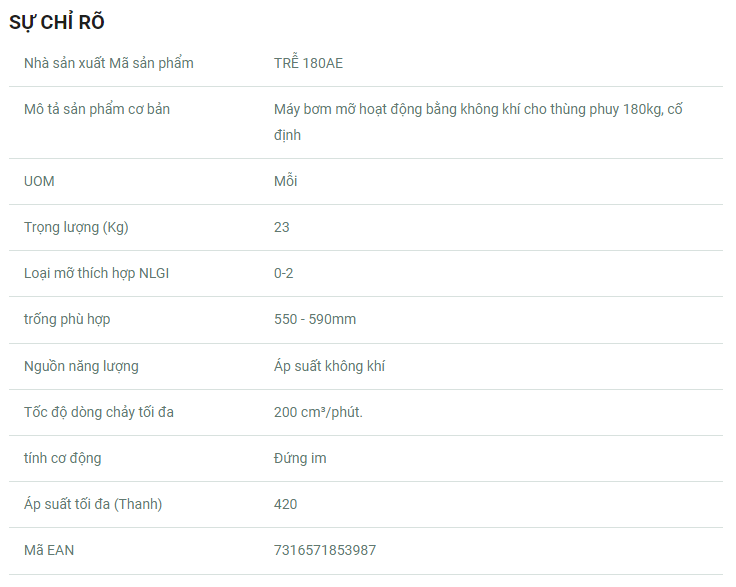Image resolution: width=736 pixels, height=587 pixels.
Task: Select the product code "TRẺ 180AE"
Action: point(308,63)
